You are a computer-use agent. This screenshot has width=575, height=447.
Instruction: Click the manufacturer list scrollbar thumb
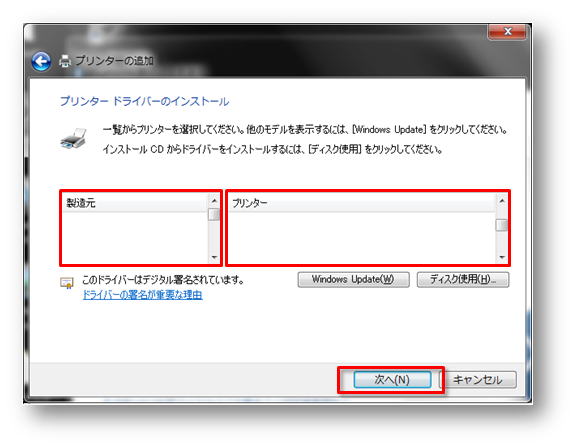click(214, 214)
